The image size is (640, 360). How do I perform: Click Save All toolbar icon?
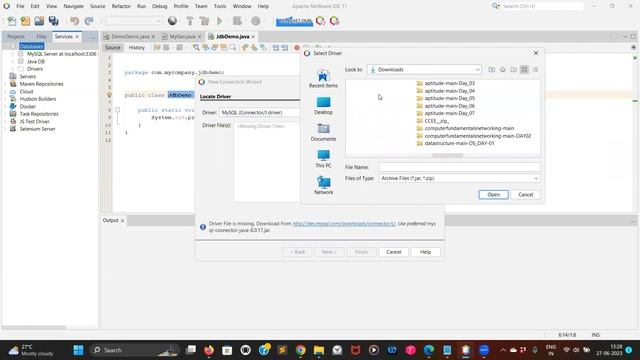pos(53,21)
